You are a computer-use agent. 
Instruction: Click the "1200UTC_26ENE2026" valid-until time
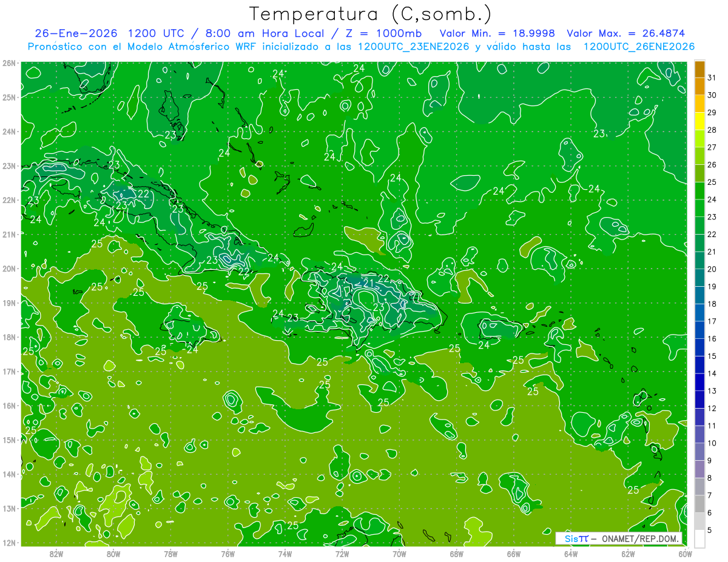pos(639,47)
